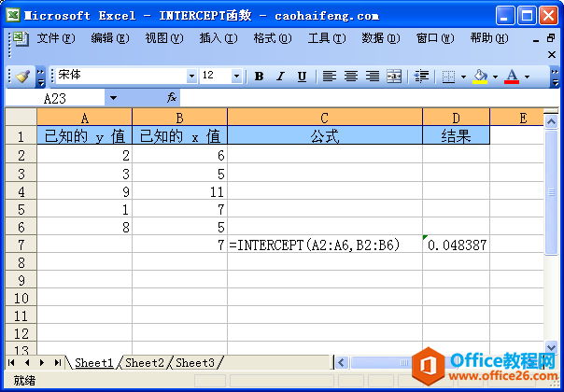This screenshot has height=392, width=564.
Task: Select column A header
Action: click(x=85, y=118)
